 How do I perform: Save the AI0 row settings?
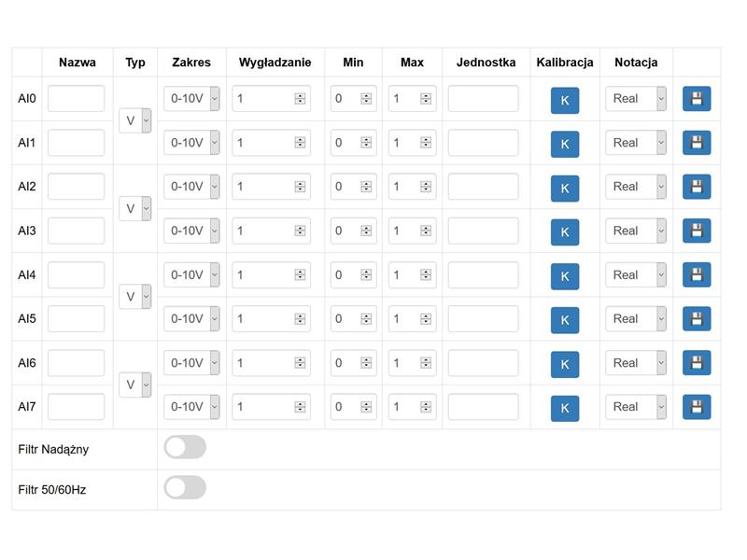[696, 99]
